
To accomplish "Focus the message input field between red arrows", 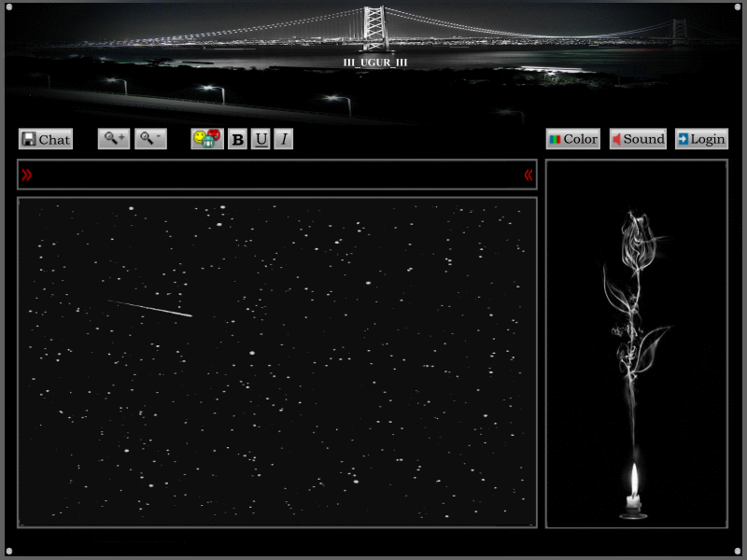I will (277, 175).
